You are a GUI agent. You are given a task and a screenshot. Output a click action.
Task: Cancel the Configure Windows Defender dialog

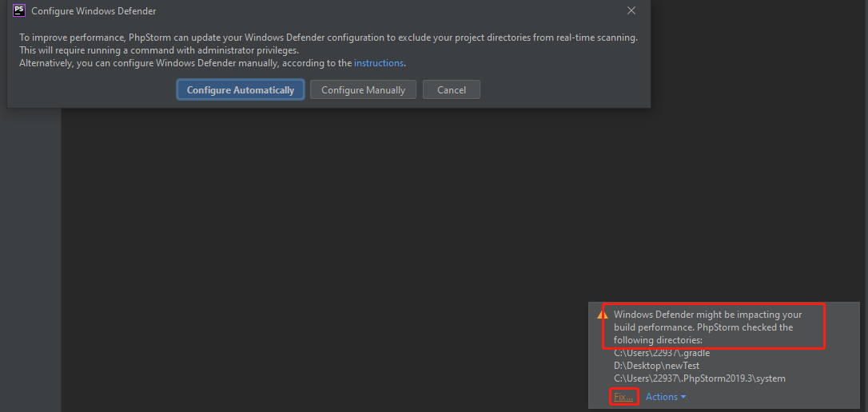click(451, 89)
